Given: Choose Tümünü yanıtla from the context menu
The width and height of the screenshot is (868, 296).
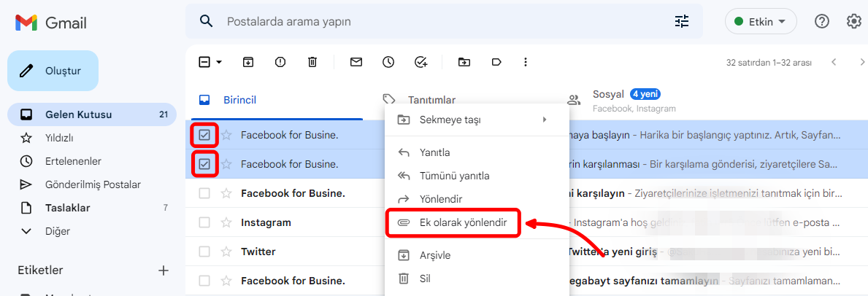Looking at the screenshot, I should click(x=477, y=176).
